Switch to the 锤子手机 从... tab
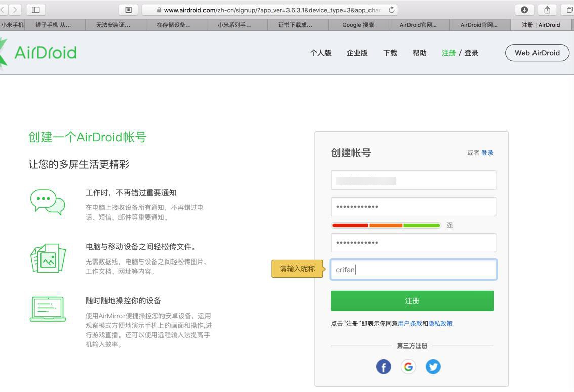 tap(54, 25)
